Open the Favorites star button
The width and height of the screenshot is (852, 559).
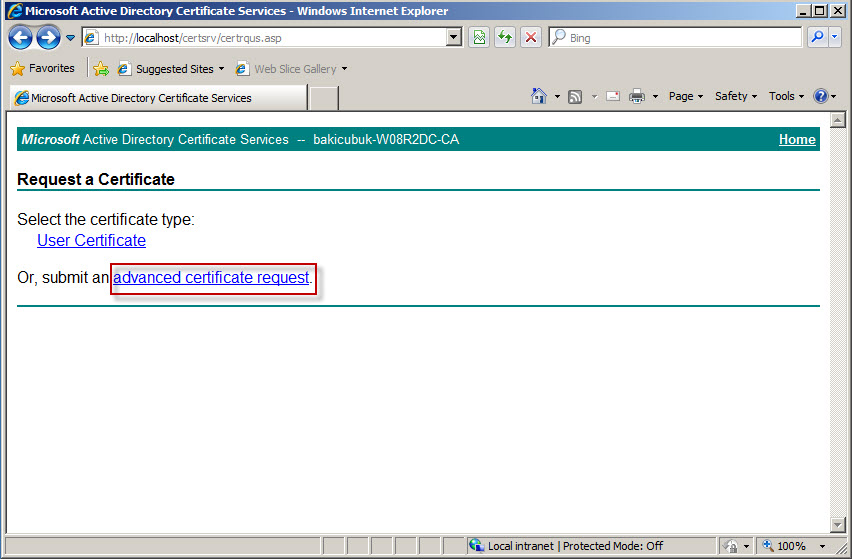(42, 68)
